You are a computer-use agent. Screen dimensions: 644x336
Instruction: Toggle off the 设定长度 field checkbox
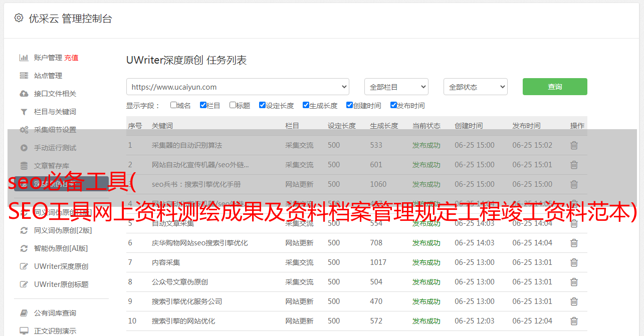click(x=262, y=105)
